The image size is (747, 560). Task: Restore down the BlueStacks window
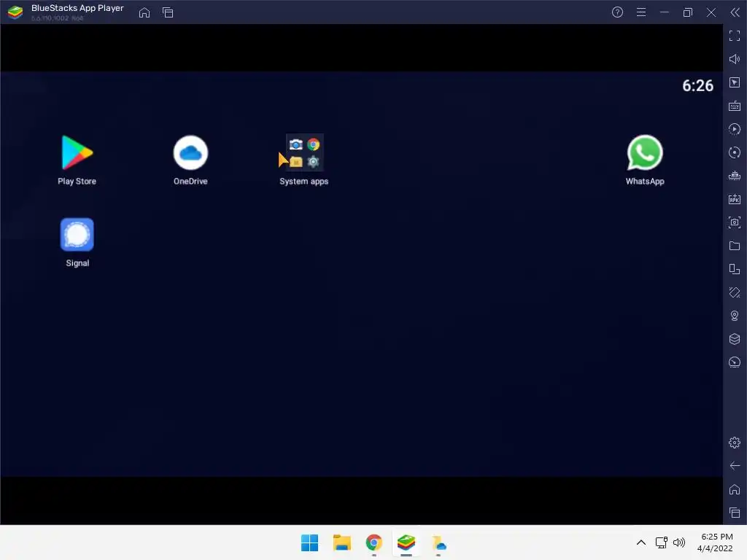687,12
